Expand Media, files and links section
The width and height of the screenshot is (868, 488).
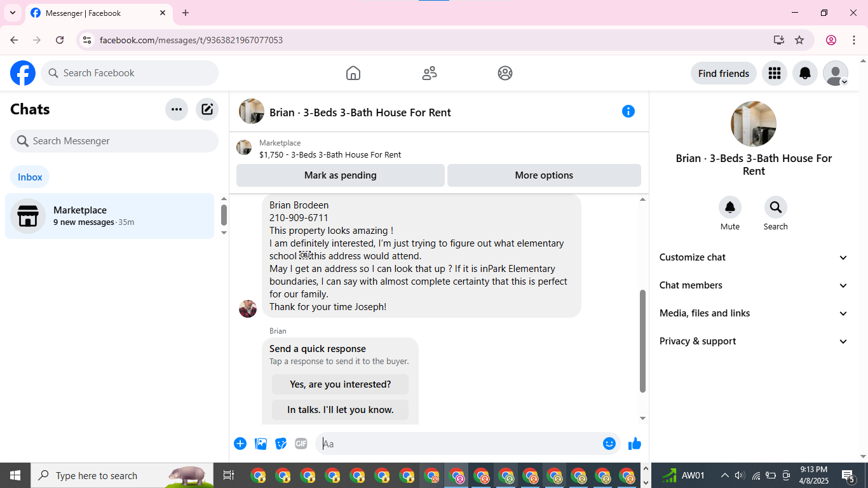(x=754, y=313)
